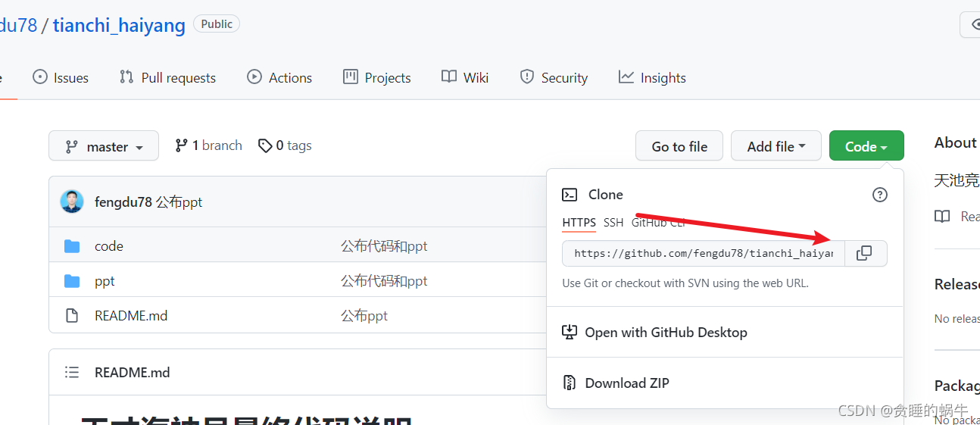Click the book icon beside Readme in About
This screenshot has width=980, height=425.
942,217
